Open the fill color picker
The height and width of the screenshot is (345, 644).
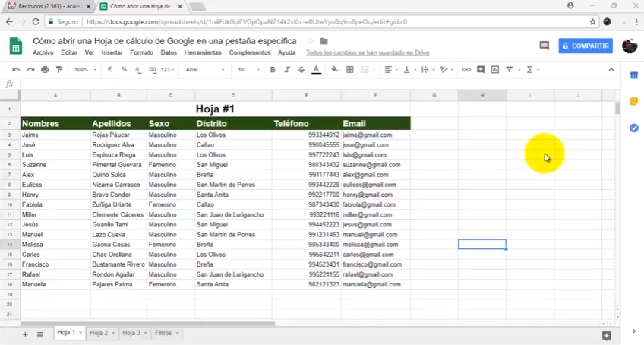(335, 70)
